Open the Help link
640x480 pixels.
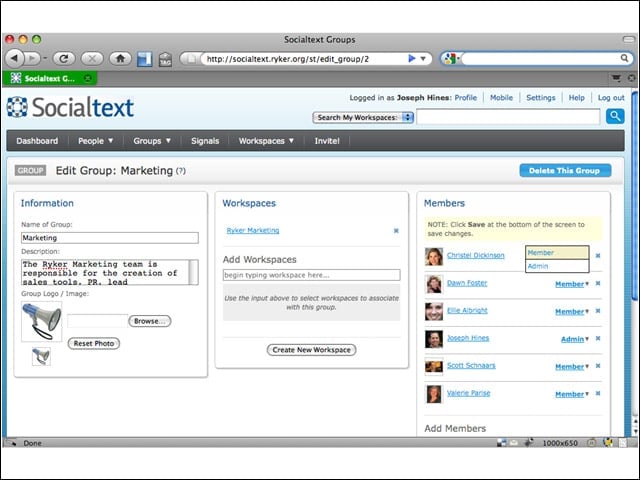pyautogui.click(x=576, y=98)
